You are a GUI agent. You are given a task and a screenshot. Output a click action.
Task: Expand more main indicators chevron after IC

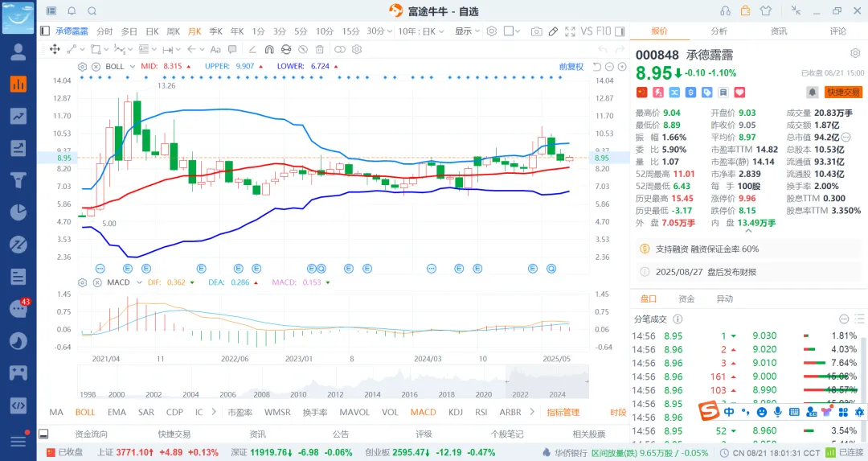(214, 412)
